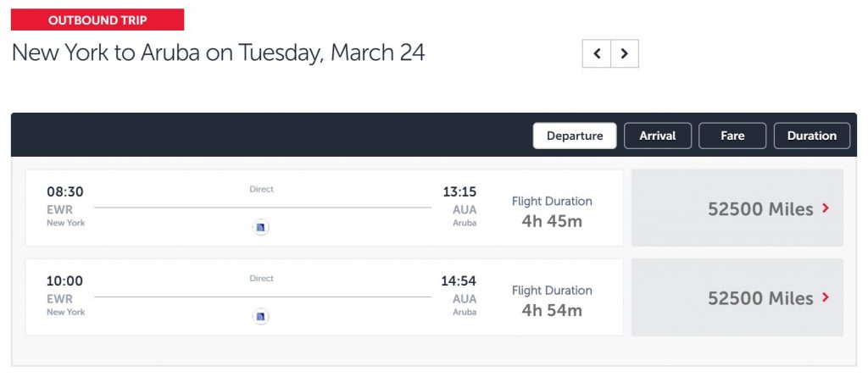Click the 13:15 AUA arrival time
The width and height of the screenshot is (868, 377).
tap(459, 192)
